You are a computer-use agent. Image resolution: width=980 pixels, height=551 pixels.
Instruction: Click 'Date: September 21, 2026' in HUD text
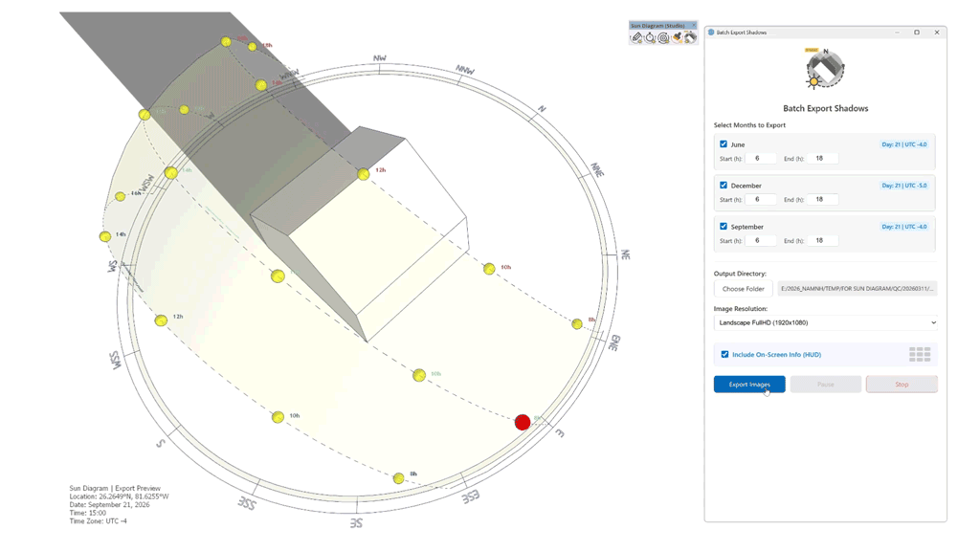(x=109, y=505)
